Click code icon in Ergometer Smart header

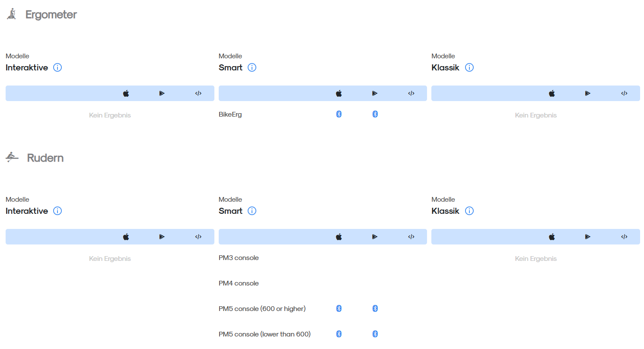pos(411,93)
